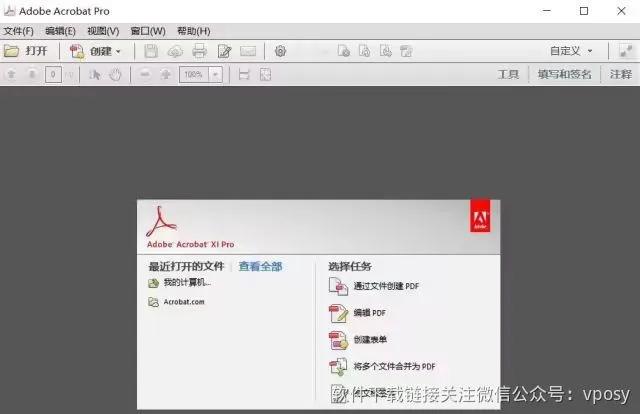Minimize the Adobe Acrobat Pro window
640x414 pixels.
pyautogui.click(x=547, y=11)
